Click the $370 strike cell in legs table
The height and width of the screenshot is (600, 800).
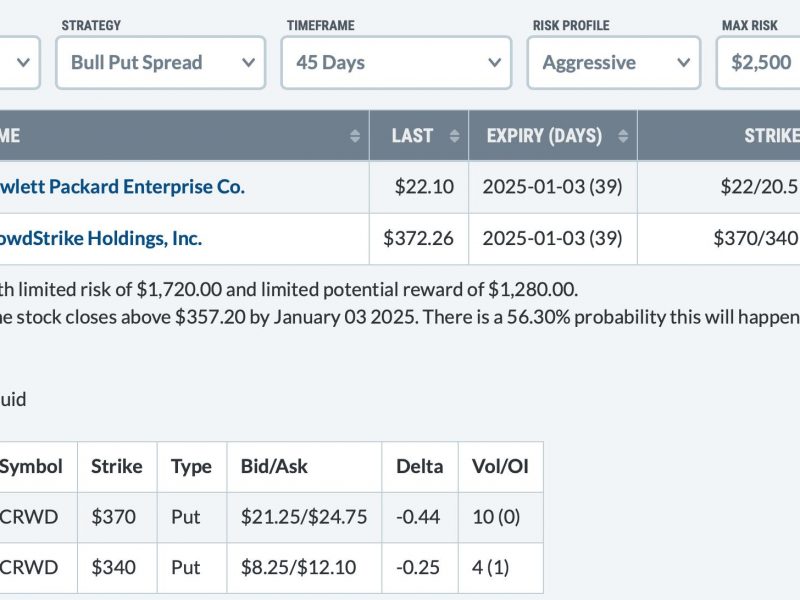[117, 517]
